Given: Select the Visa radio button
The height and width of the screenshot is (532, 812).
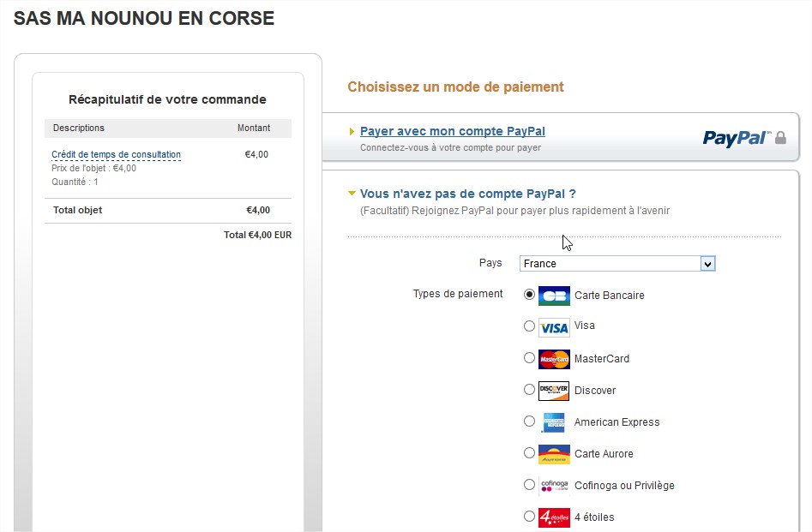Looking at the screenshot, I should click(x=529, y=326).
